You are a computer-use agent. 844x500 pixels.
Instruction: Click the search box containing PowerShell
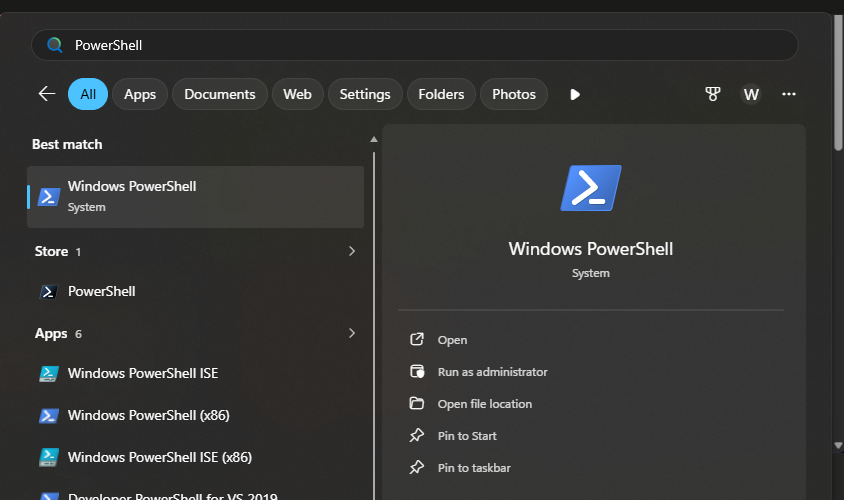414,45
